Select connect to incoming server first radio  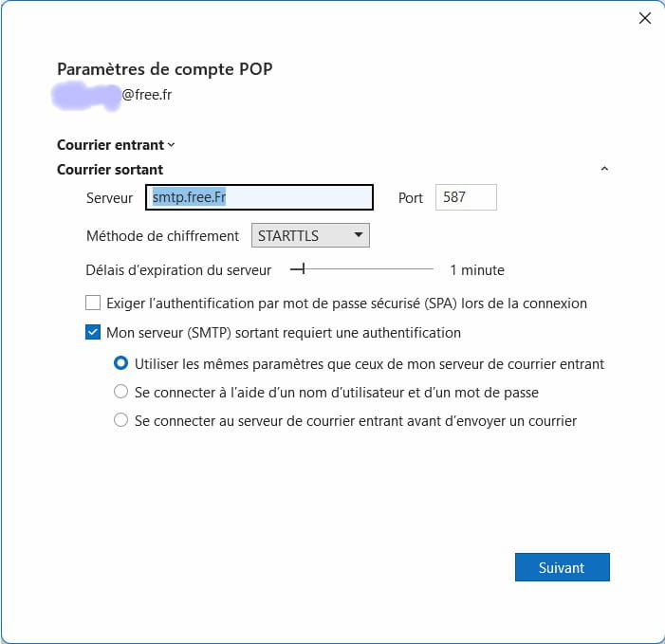[x=121, y=420]
